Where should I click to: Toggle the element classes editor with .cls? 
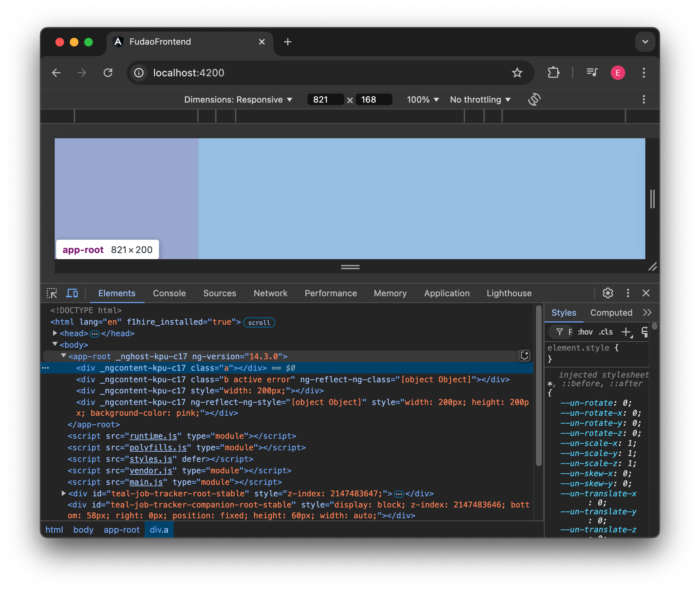tap(606, 331)
